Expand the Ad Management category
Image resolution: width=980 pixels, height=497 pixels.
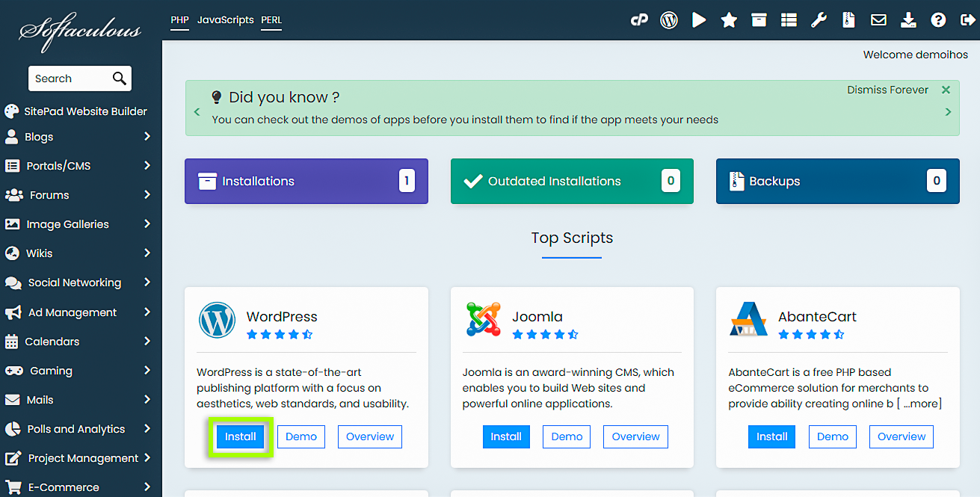point(78,312)
